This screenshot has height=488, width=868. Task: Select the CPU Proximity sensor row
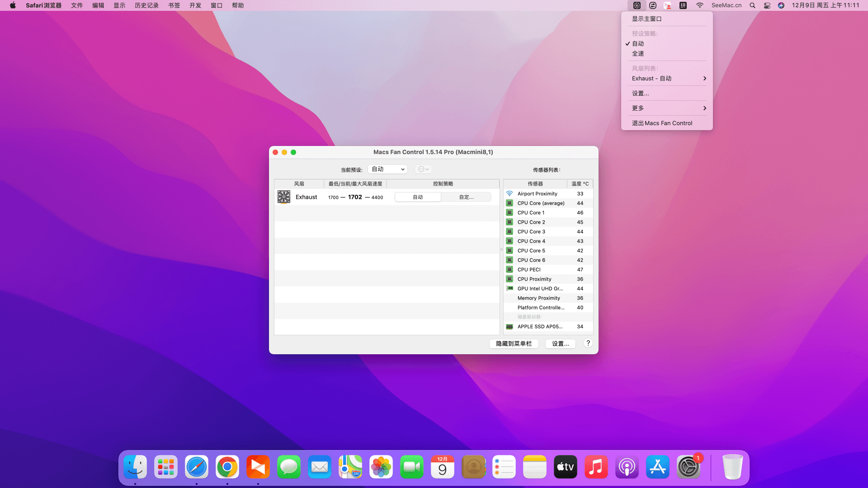click(x=548, y=279)
